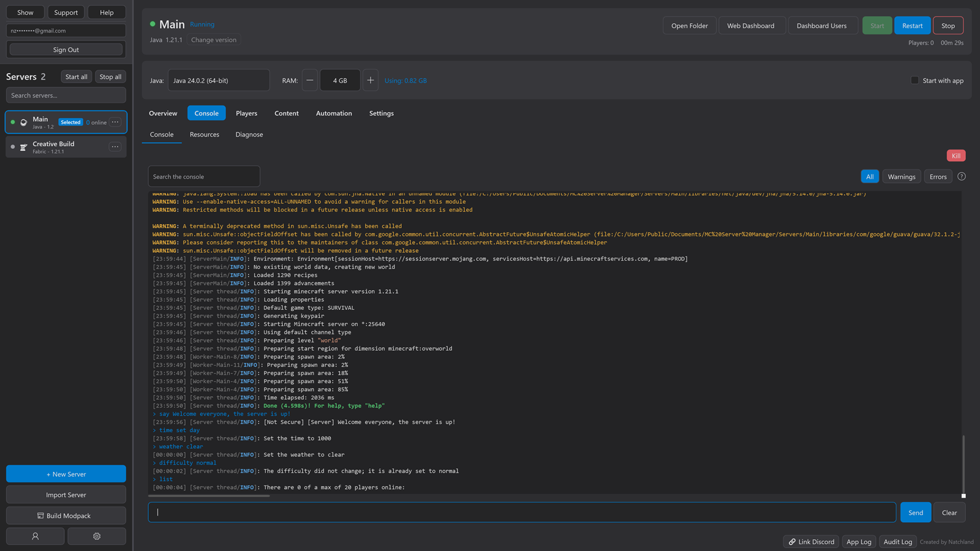Open the Diagnose sub-tab
This screenshot has width=980, height=551.
249,135
